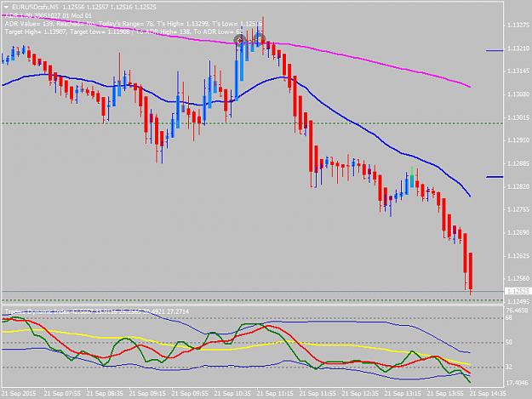
Task: Click the ADR 1.00 20051027 01 Mod 01 label
Action: 49,15
